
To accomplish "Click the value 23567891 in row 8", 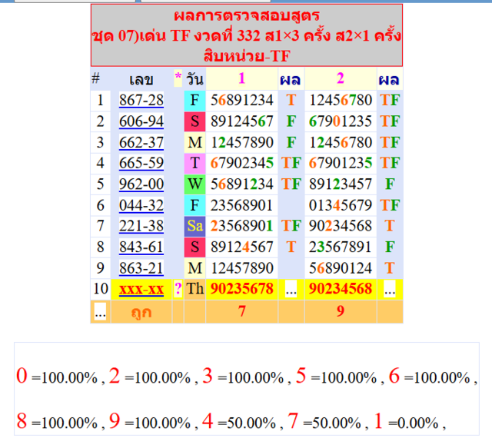I will tap(341, 247).
